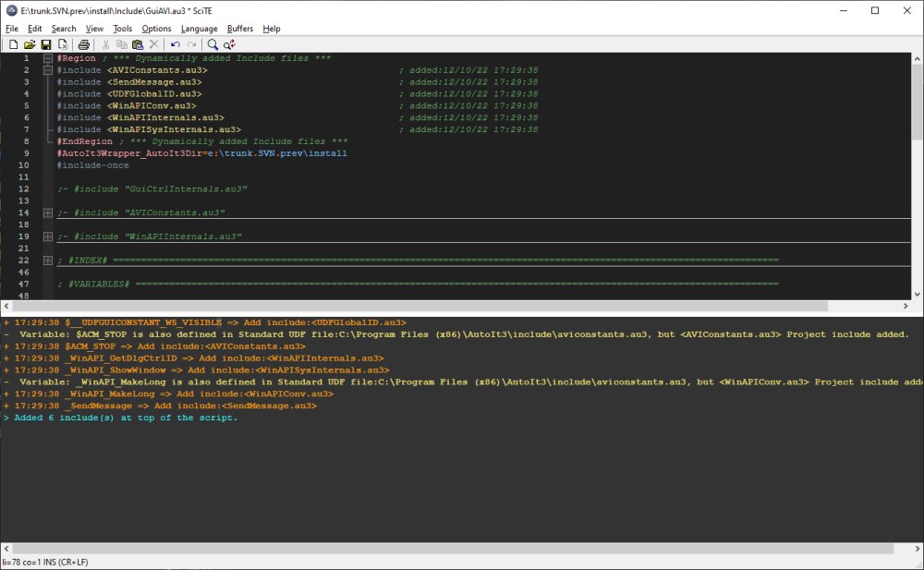This screenshot has width=924, height=570.
Task: Print the document using the printer icon
Action: pos(84,44)
